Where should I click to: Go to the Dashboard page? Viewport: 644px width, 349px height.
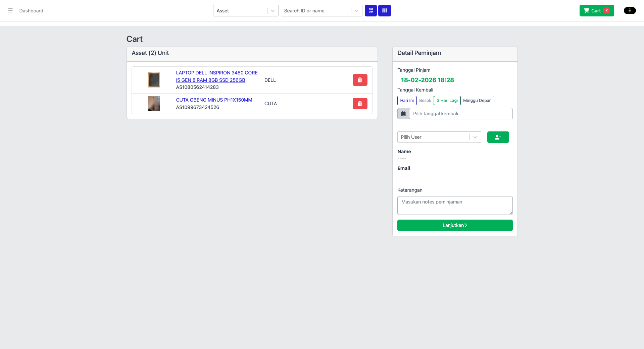pyautogui.click(x=31, y=11)
